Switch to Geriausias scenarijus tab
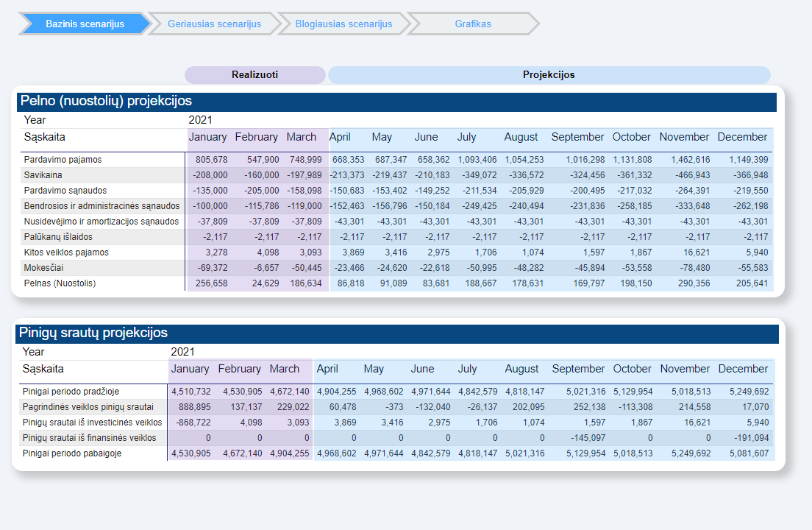The height and width of the screenshot is (530, 812). pos(214,24)
